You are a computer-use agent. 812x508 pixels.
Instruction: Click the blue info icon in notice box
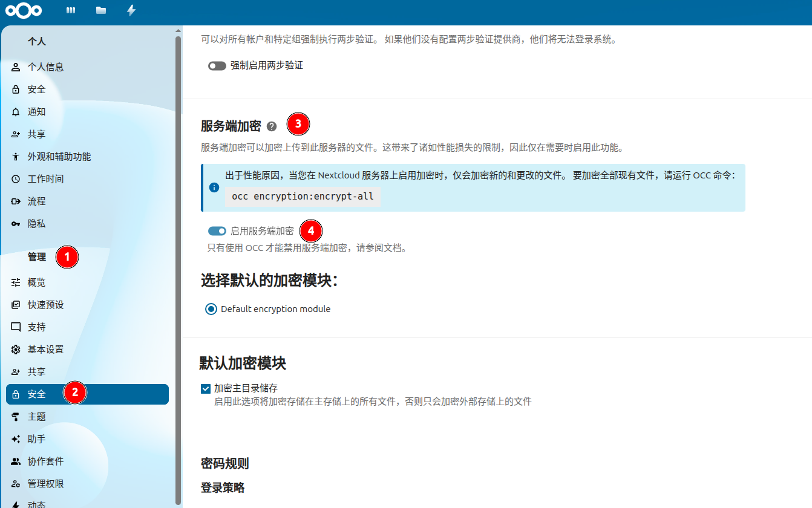coord(214,187)
